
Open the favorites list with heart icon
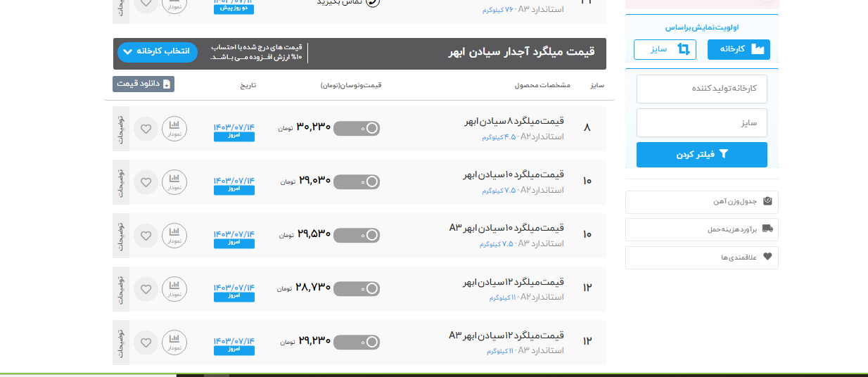[x=701, y=257]
